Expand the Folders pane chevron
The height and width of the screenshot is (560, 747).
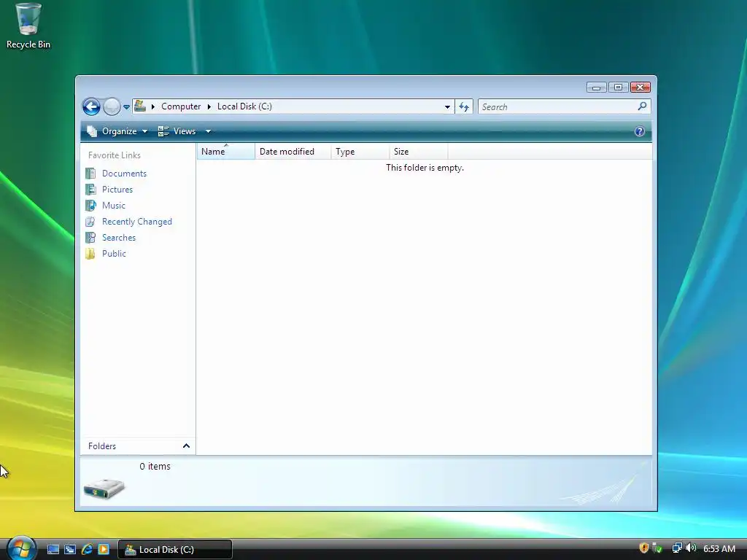pos(186,446)
